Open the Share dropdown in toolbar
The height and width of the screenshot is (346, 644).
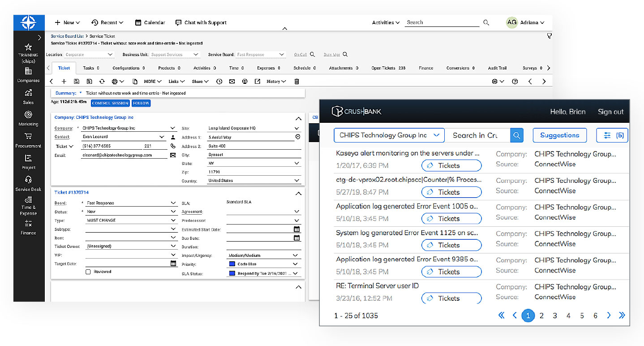point(200,82)
